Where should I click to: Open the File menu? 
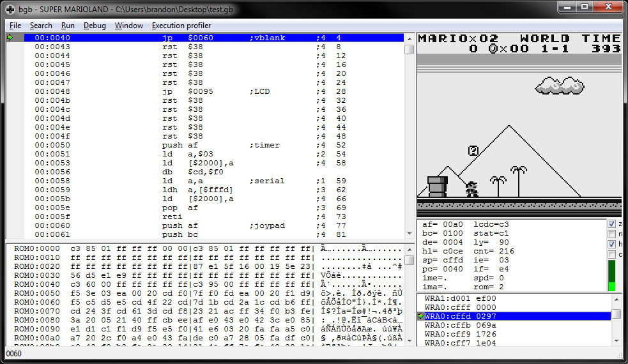coord(15,26)
